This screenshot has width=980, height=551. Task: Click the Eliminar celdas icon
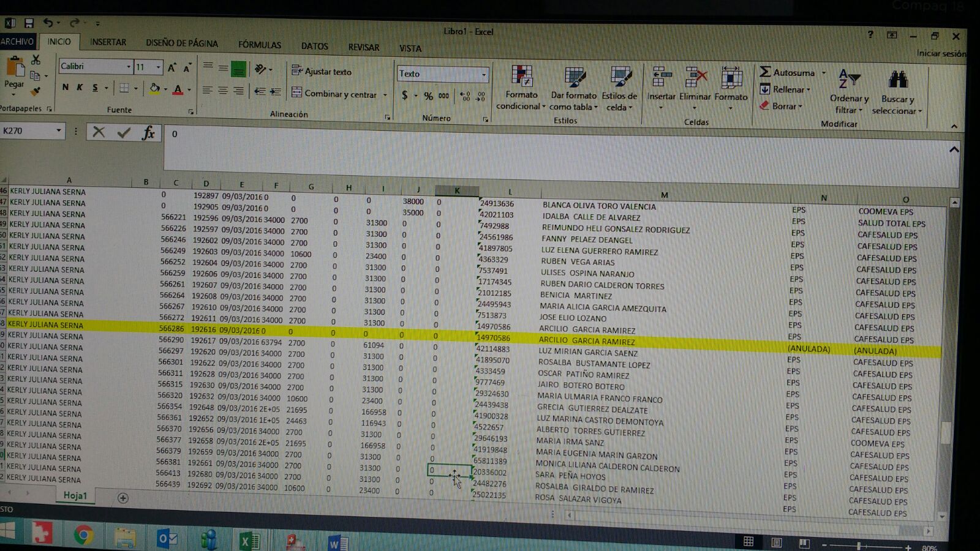696,78
